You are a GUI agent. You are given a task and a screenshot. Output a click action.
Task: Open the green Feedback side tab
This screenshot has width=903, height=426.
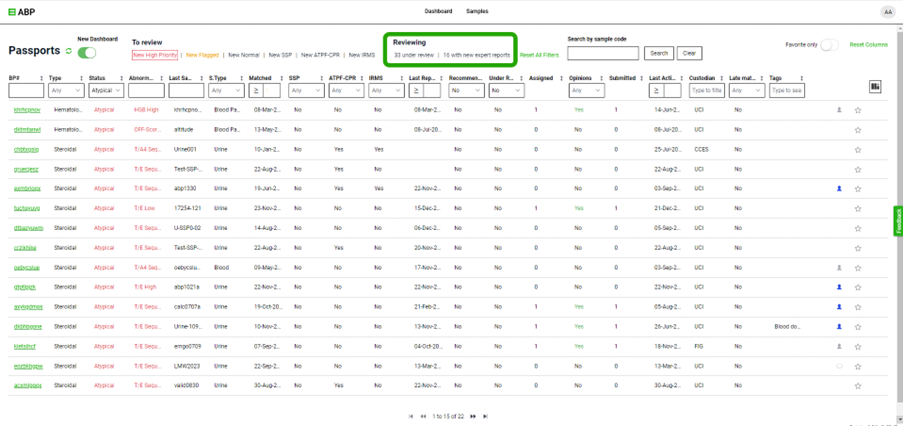coord(898,220)
